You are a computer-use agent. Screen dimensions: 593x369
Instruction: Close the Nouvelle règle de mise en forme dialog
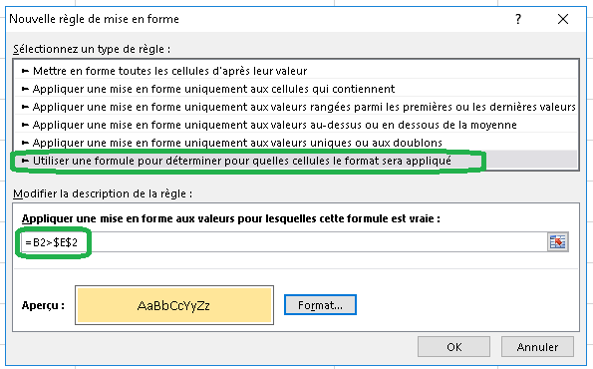pyautogui.click(x=563, y=19)
